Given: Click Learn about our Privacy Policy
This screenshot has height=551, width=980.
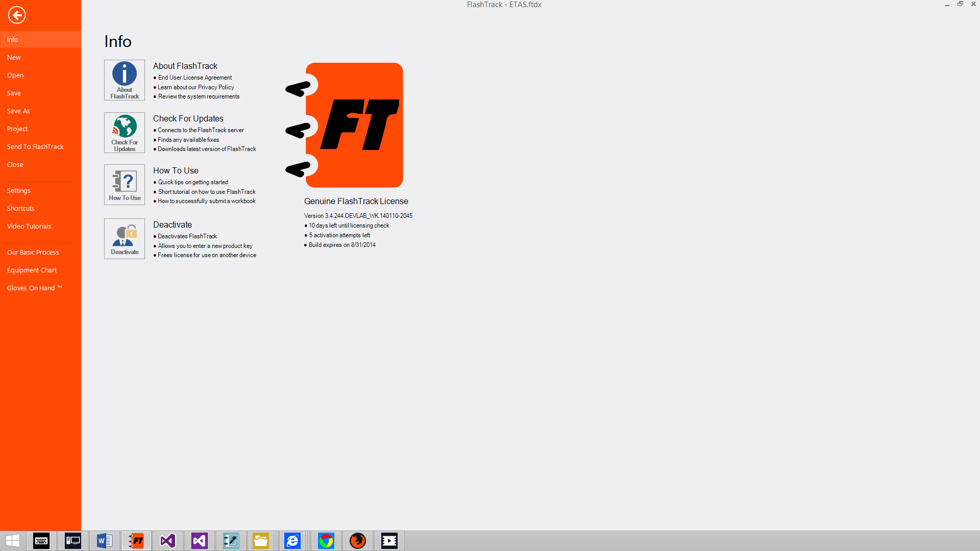Looking at the screenshot, I should 196,87.
